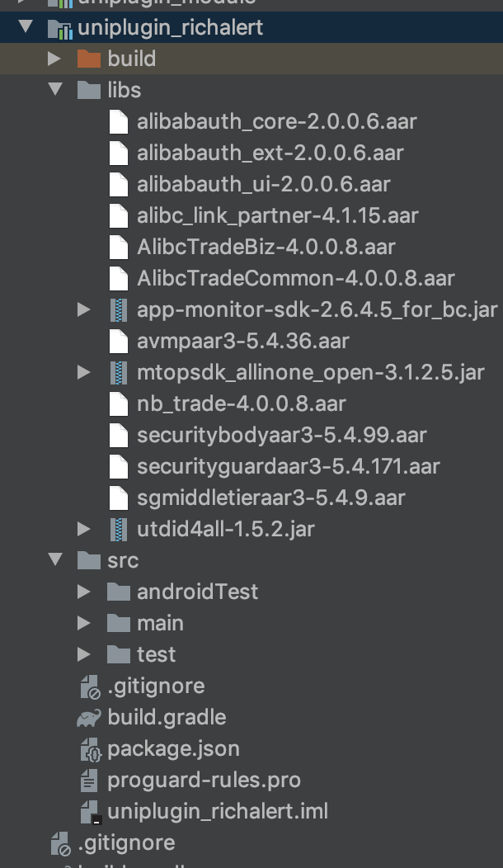Image resolution: width=503 pixels, height=868 pixels.
Task: Click the orange build folder icon
Action: pos(88,59)
